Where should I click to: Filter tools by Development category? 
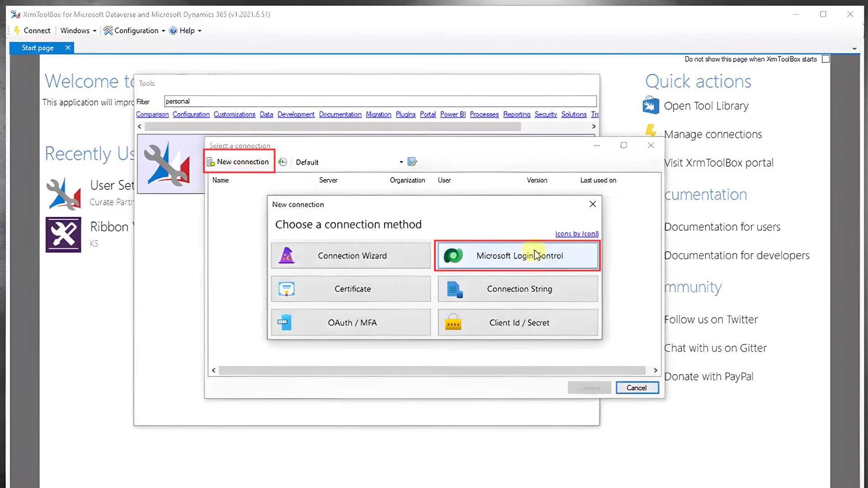296,115
